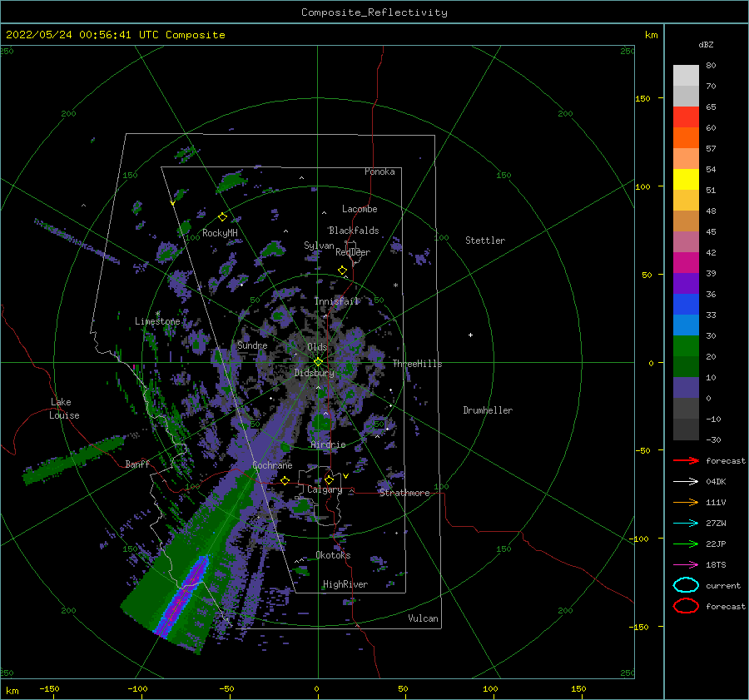Viewport: 749px width, 700px height.
Task: Click the HighRiver label
Action: pos(345,584)
